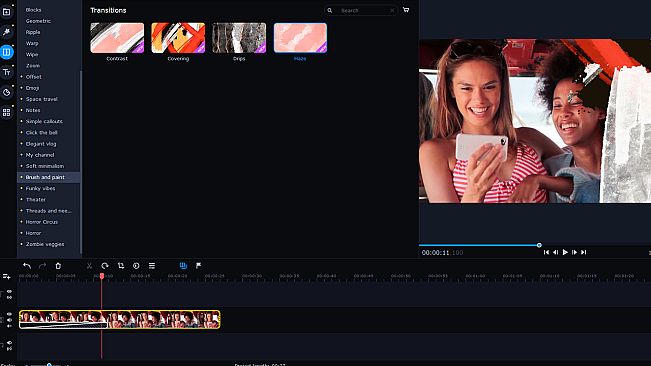This screenshot has width=651, height=366.
Task: Open the Wipe transitions category
Action: [x=32, y=54]
